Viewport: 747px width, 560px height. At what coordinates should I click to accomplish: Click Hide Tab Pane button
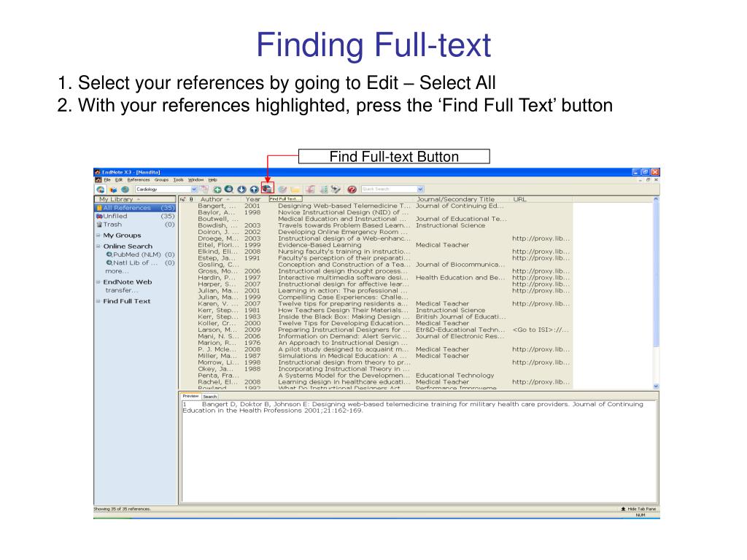[638, 509]
